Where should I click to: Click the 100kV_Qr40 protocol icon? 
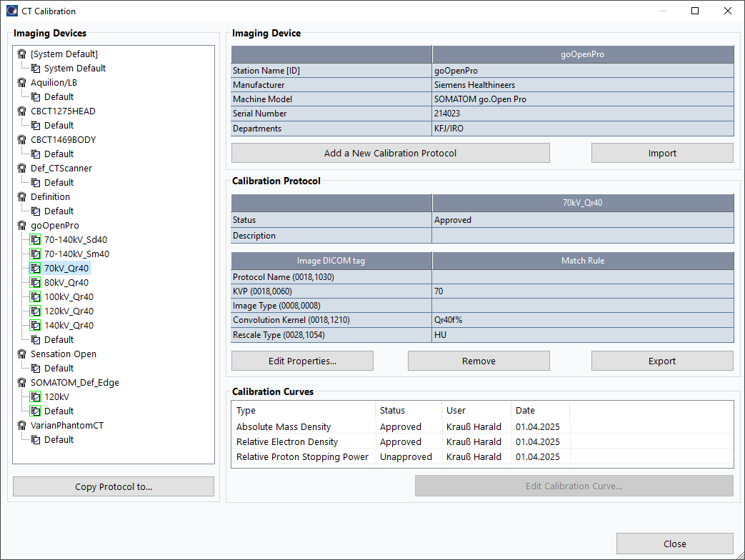35,296
